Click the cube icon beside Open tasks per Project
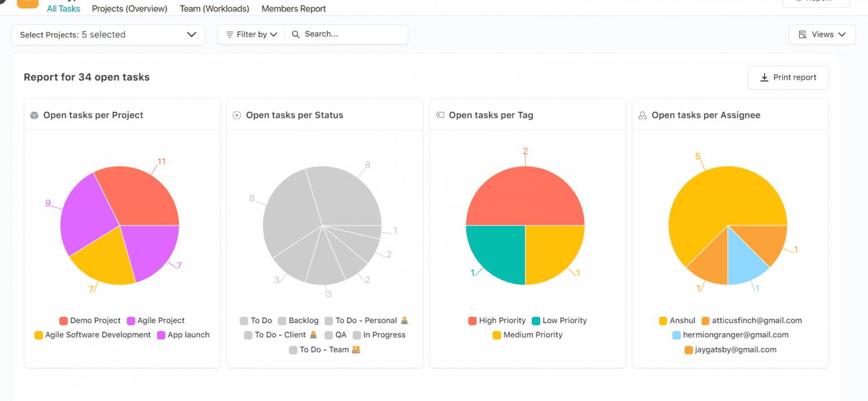 point(34,115)
